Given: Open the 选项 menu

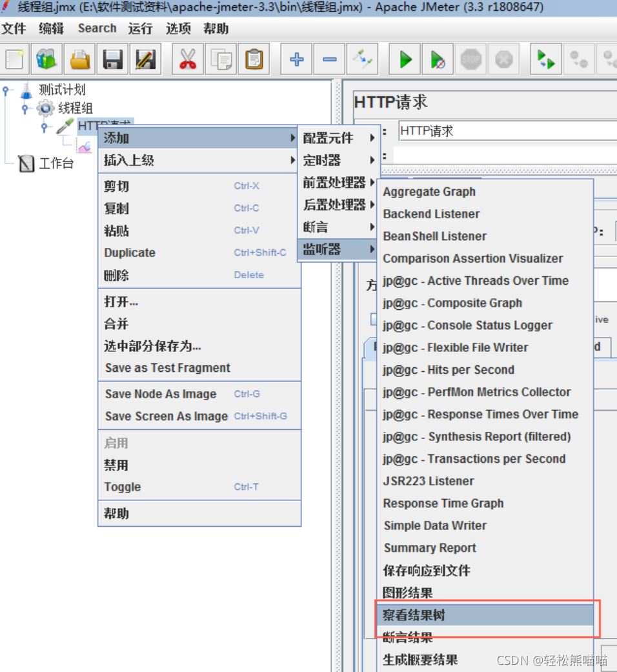Looking at the screenshot, I should click(178, 28).
